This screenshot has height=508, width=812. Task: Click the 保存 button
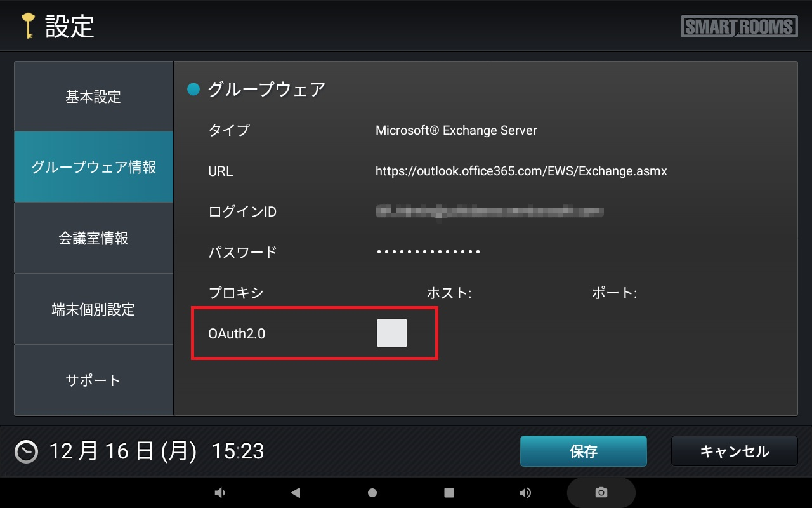tap(583, 451)
